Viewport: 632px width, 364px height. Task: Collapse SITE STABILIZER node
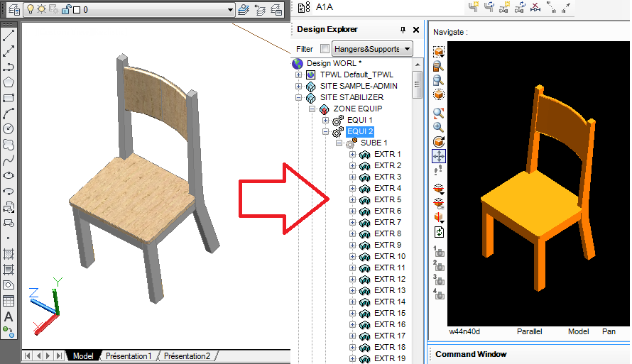(x=299, y=97)
